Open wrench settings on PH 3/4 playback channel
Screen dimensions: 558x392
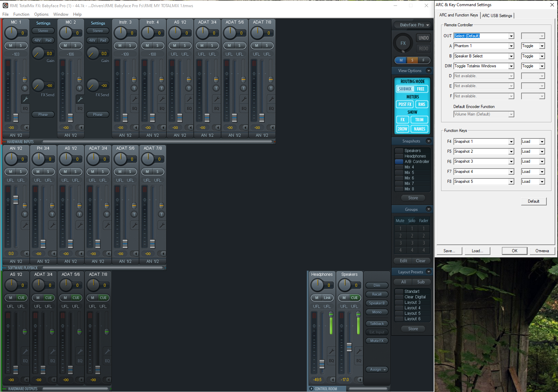[53, 225]
